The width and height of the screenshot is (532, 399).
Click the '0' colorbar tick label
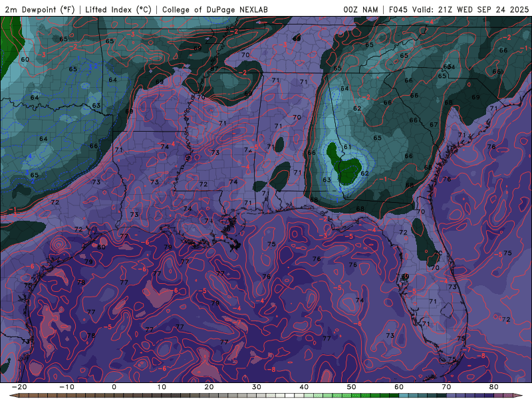click(114, 387)
